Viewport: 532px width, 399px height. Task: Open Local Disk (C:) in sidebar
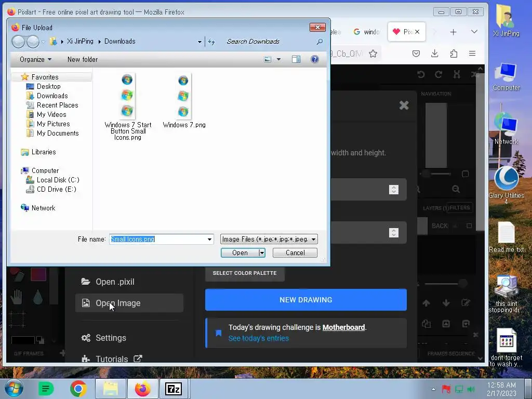click(58, 180)
